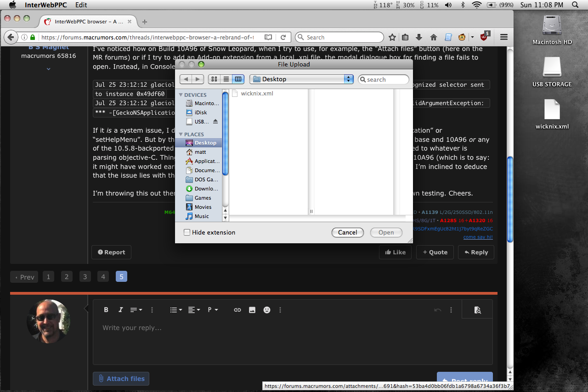The height and width of the screenshot is (392, 588).
Task: Toggle italic formatting in reply editor
Action: tap(121, 310)
